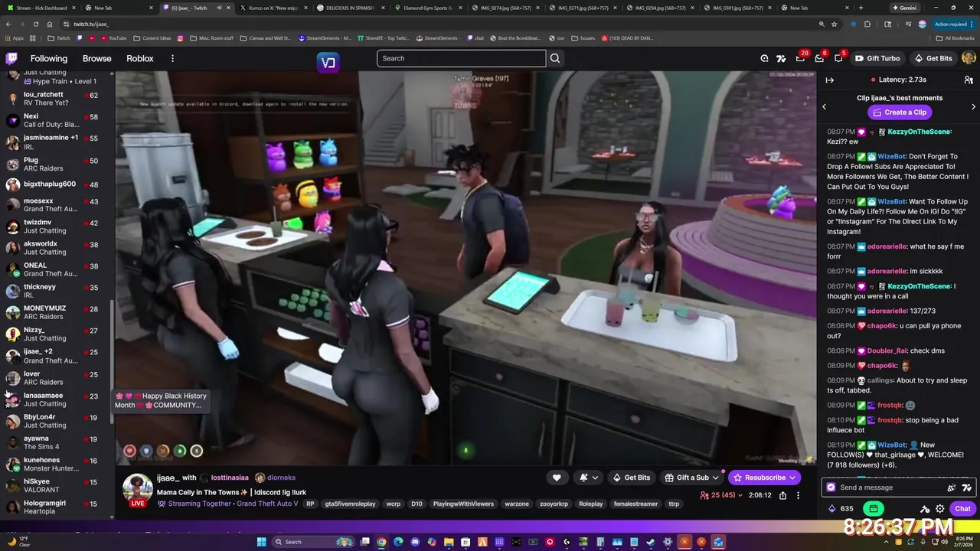Open the Following page
The width and height of the screenshot is (980, 551).
(49, 58)
